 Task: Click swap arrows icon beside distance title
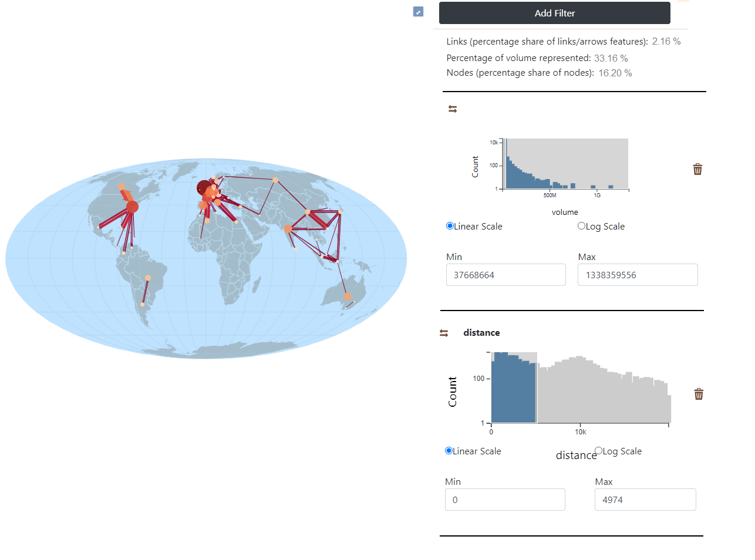[444, 333]
